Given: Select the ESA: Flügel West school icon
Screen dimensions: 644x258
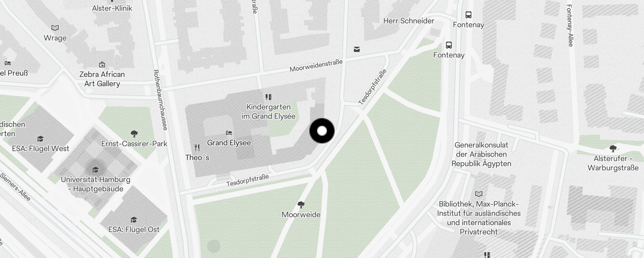Looking at the screenshot, I should point(40,139).
